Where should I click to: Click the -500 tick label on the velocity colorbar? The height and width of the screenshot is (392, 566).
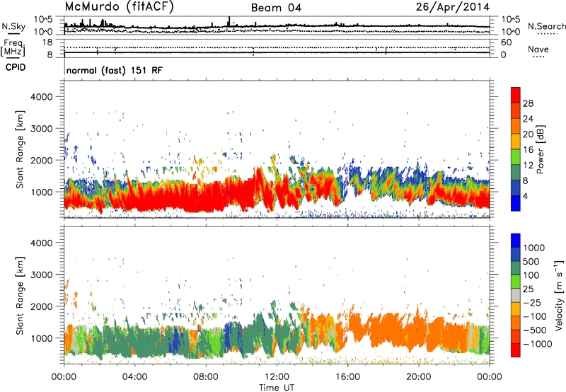(534, 330)
